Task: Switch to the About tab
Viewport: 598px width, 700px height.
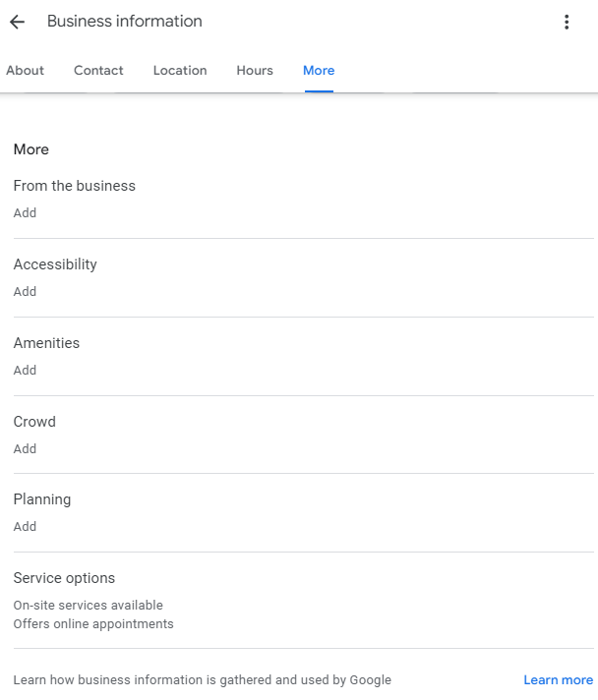Action: click(x=25, y=71)
